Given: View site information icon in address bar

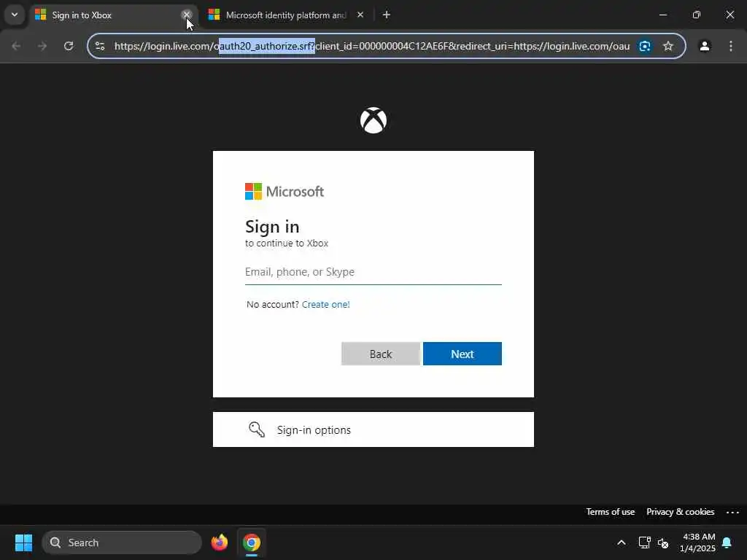Looking at the screenshot, I should (100, 46).
